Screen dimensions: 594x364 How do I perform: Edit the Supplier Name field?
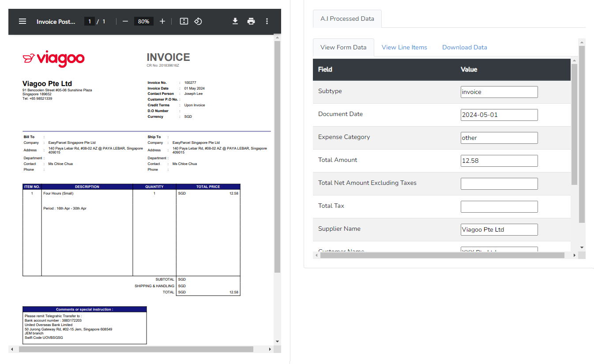pyautogui.click(x=499, y=229)
